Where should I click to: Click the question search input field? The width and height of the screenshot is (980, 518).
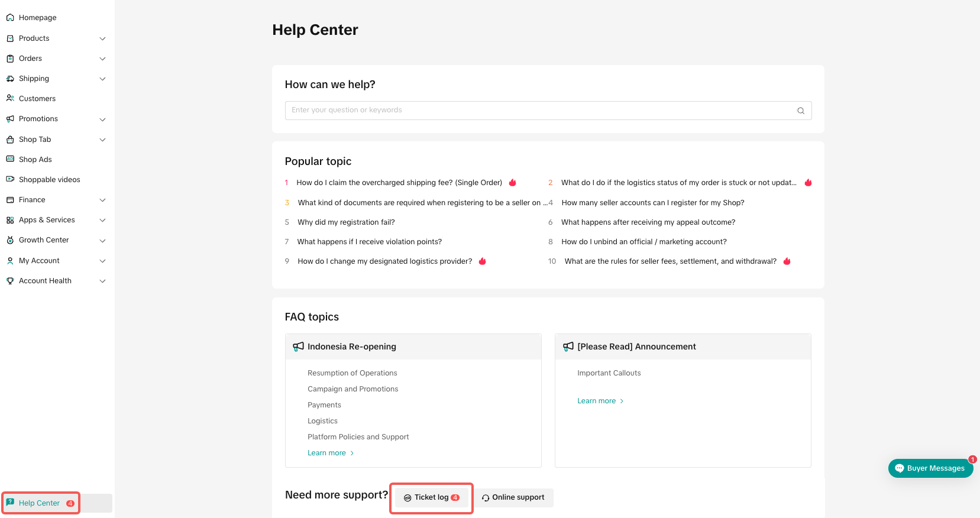coord(538,111)
